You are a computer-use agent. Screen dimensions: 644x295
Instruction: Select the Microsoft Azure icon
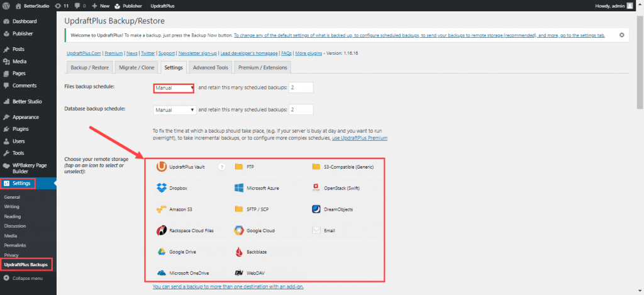[238, 188]
